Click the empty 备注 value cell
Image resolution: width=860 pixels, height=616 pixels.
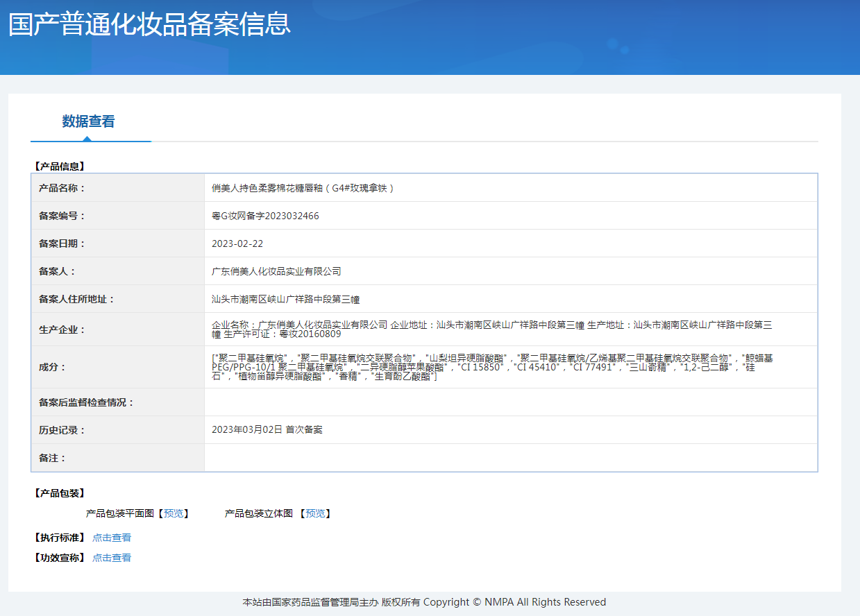pos(510,458)
